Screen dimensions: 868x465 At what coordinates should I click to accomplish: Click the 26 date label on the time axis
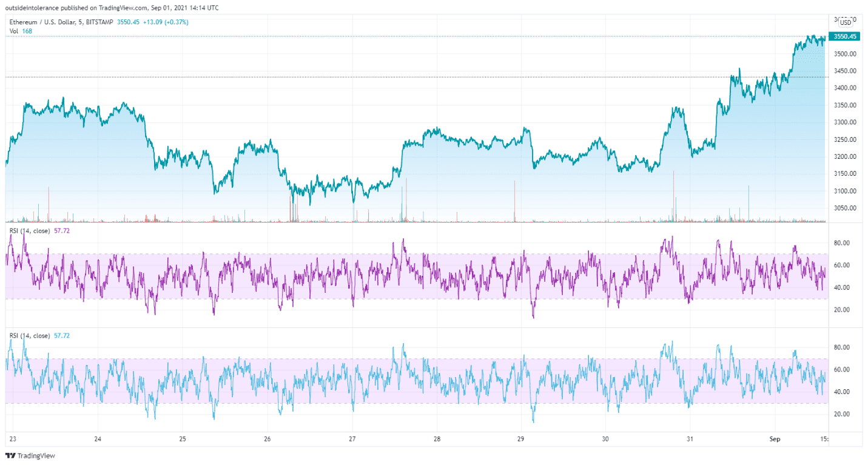point(267,438)
